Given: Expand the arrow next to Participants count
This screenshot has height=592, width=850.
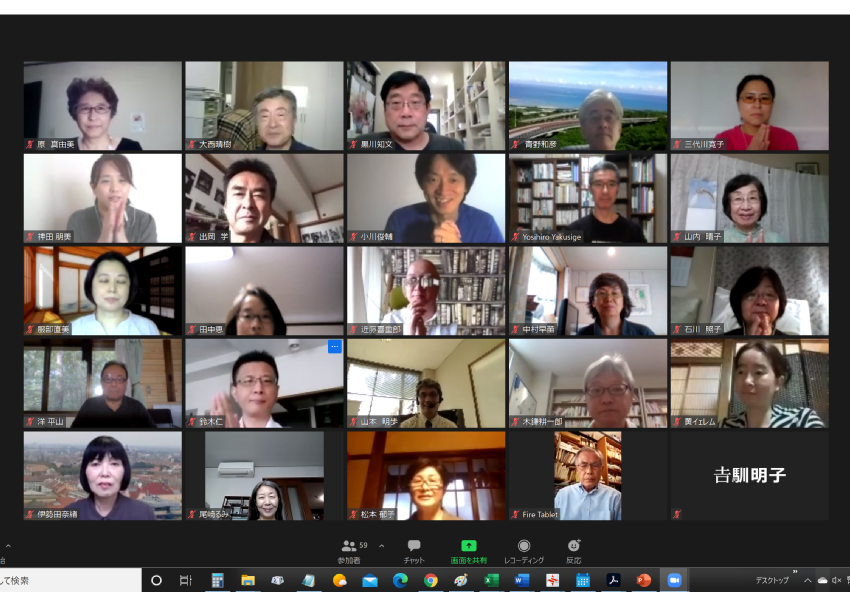Looking at the screenshot, I should click(381, 546).
